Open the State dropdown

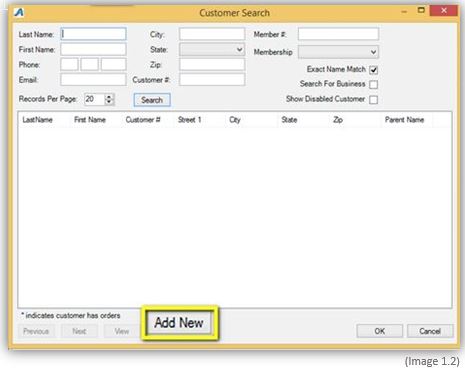click(212, 49)
